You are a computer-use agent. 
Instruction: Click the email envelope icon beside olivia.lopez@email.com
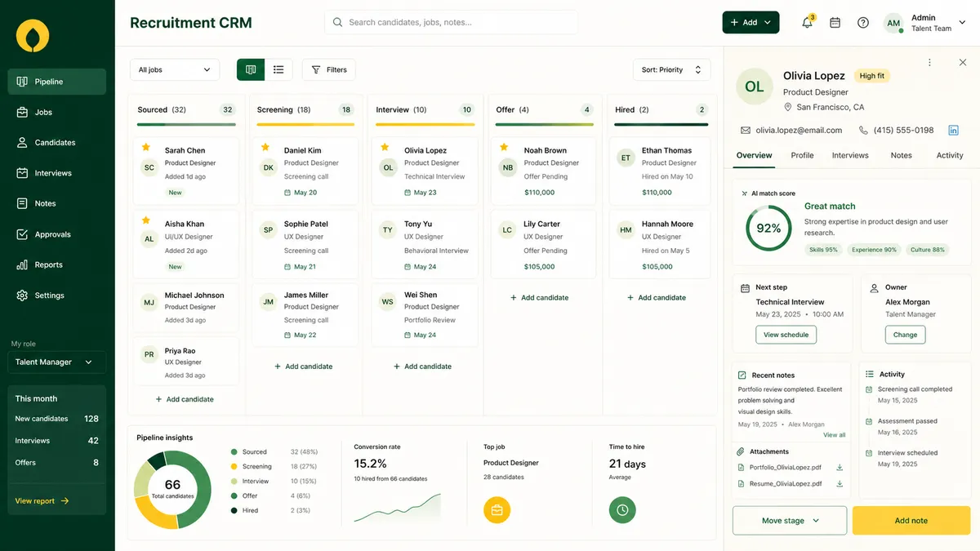pos(745,130)
